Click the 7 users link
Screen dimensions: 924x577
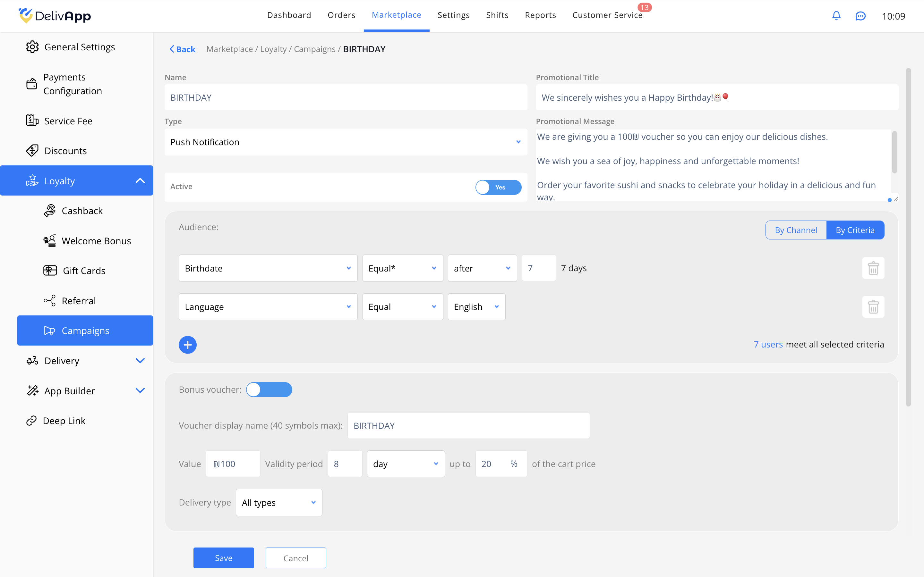click(x=768, y=344)
